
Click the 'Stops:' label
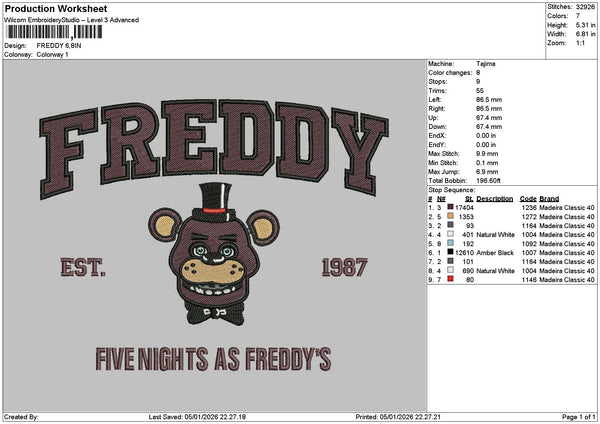[x=437, y=82]
